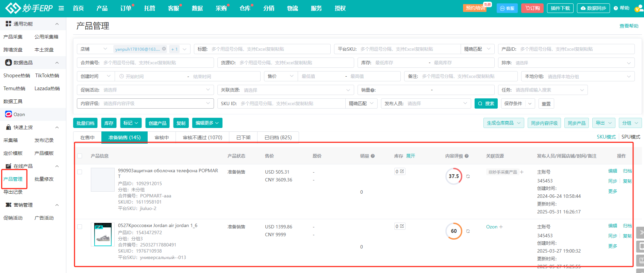Click the stock edit icon for POPMART product
The image size is (644, 273).
[402, 172]
